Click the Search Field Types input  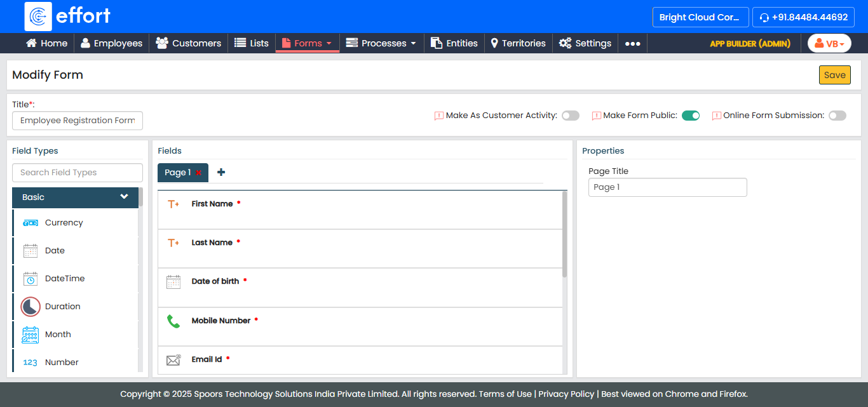tap(78, 172)
